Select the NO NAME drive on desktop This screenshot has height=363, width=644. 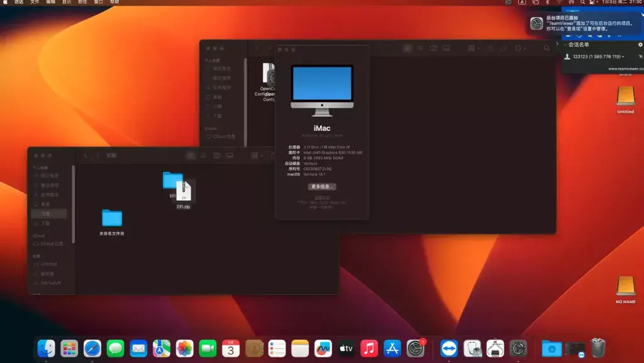tap(626, 289)
